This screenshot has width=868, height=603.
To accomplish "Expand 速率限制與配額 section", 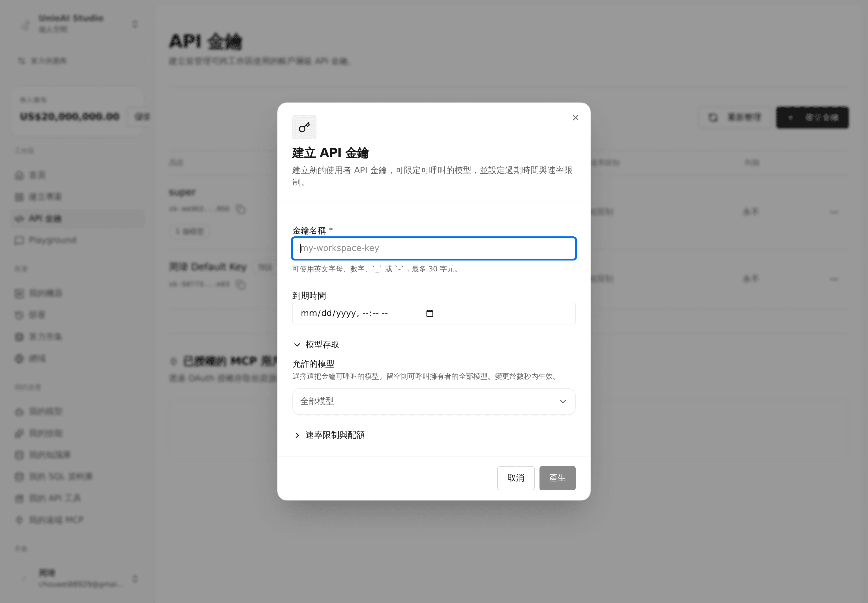I will pos(329,435).
